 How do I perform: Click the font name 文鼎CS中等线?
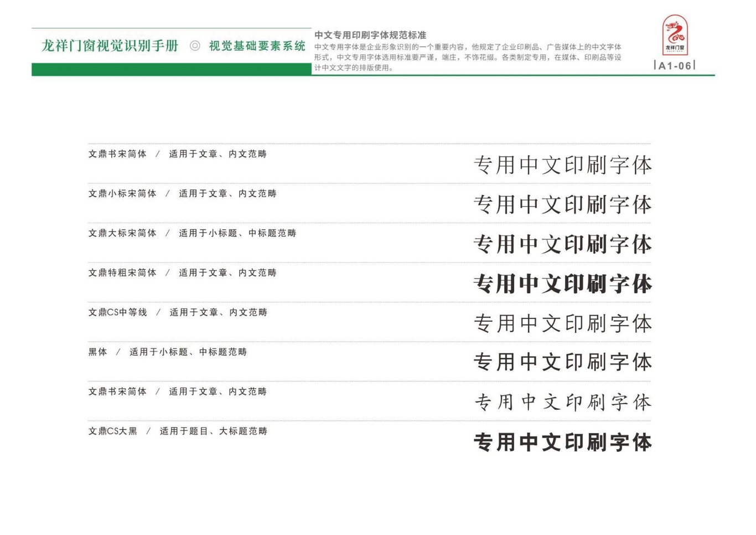(118, 312)
